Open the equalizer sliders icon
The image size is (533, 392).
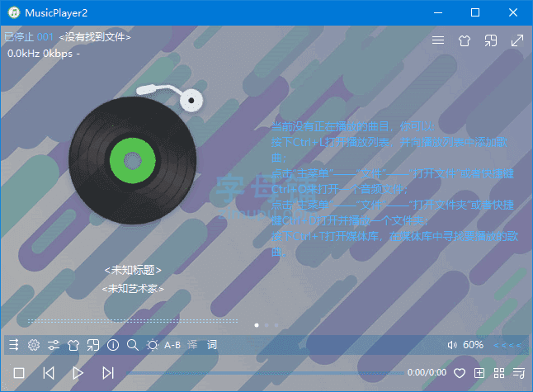[x=54, y=345]
